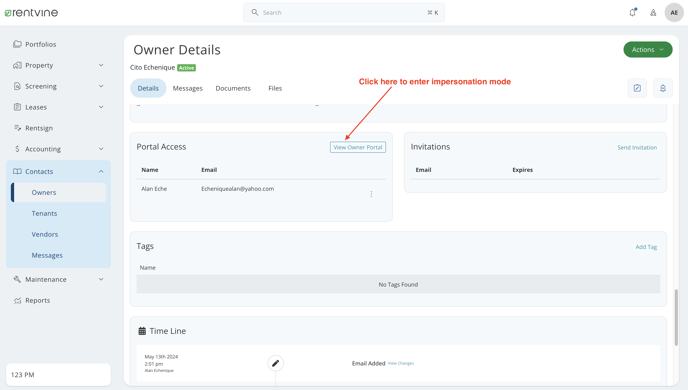Click the No Tags Found row

[398, 284]
